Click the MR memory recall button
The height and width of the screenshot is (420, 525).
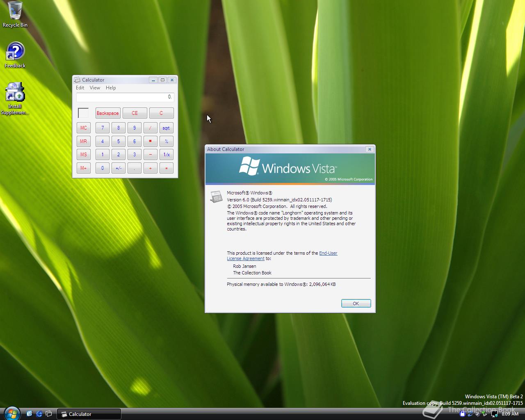tap(84, 141)
